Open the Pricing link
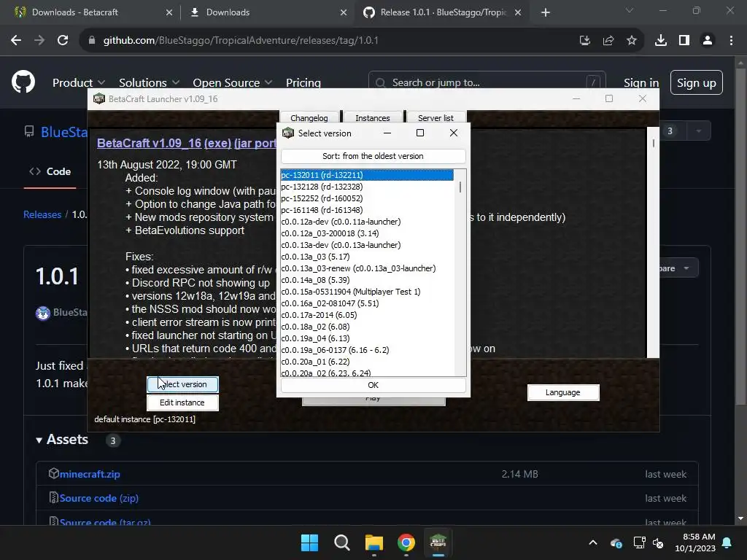Image resolution: width=747 pixels, height=560 pixels. point(303,82)
